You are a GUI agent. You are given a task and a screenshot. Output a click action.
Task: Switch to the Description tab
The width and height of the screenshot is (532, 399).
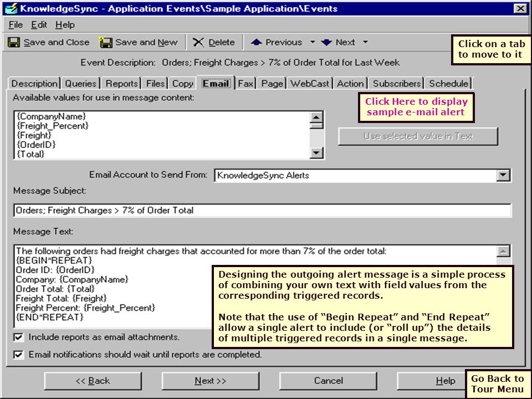[x=34, y=84]
